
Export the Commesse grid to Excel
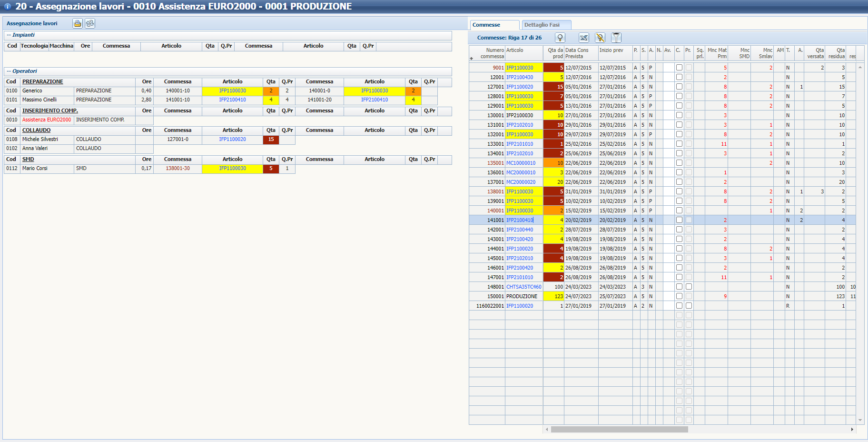pyautogui.click(x=584, y=38)
